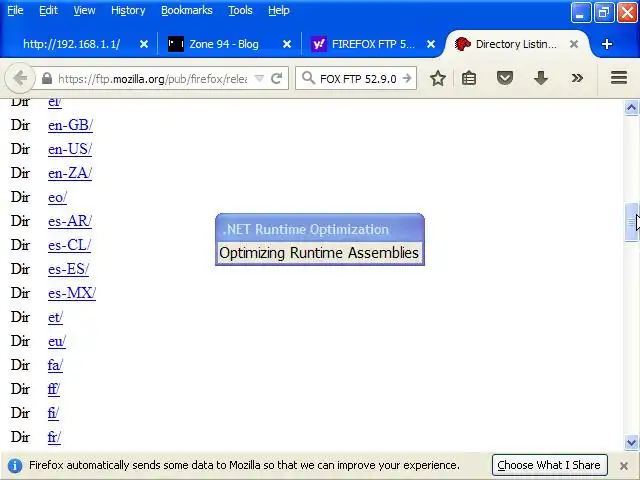The width and height of the screenshot is (640, 480).
Task: Click the scrollbar up arrow
Action: tap(631, 107)
